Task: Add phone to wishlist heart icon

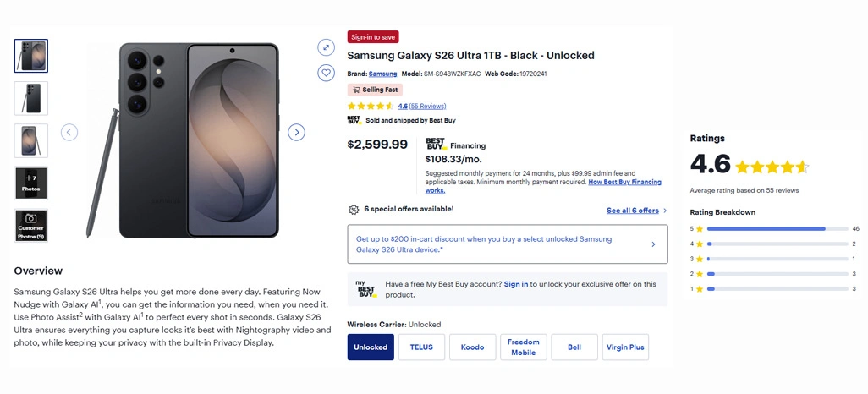Action: click(x=326, y=73)
